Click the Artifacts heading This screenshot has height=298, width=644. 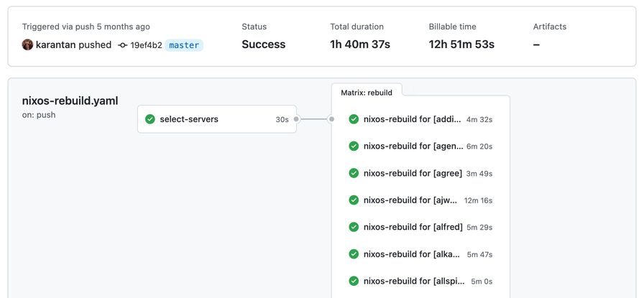pos(550,27)
